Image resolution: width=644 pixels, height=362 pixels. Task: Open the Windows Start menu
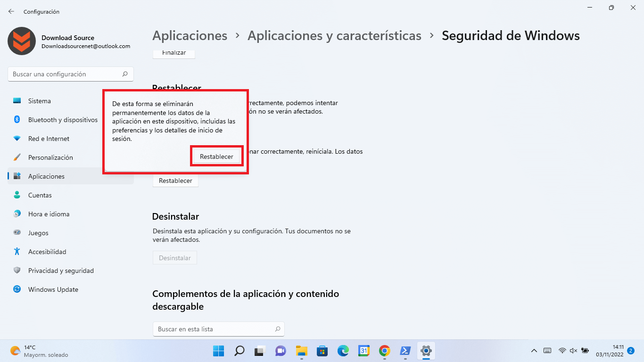coord(219,351)
